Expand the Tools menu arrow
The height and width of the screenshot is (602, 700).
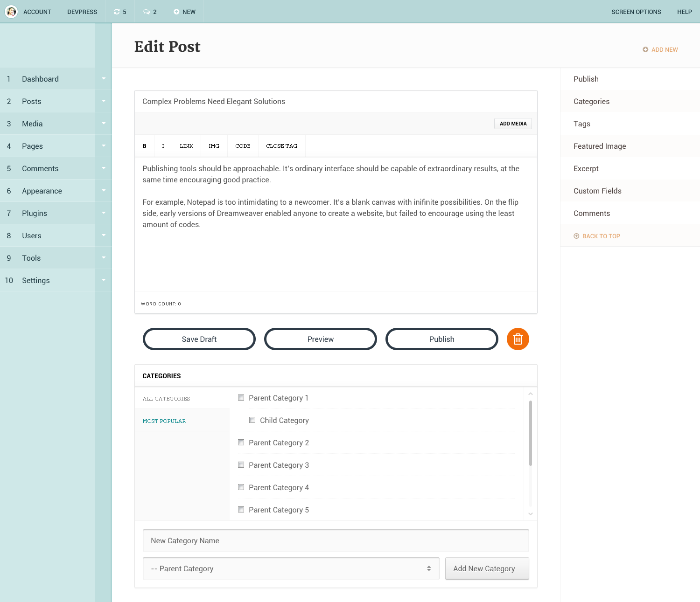pos(104,258)
